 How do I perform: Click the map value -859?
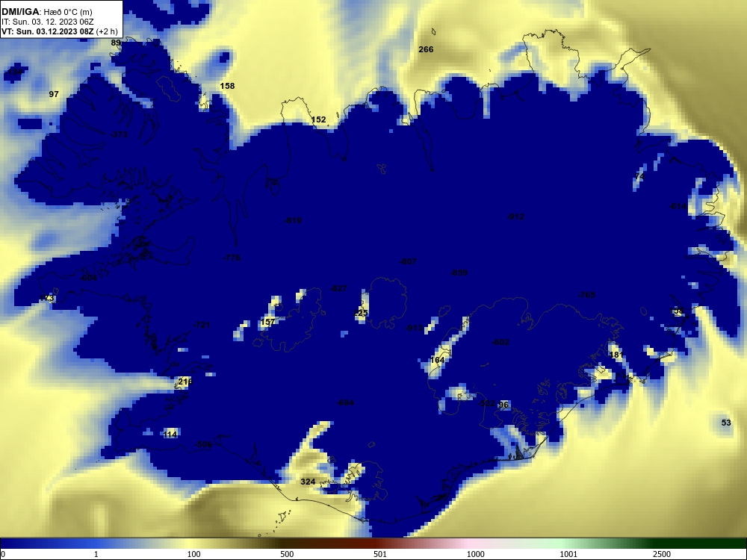click(x=459, y=273)
